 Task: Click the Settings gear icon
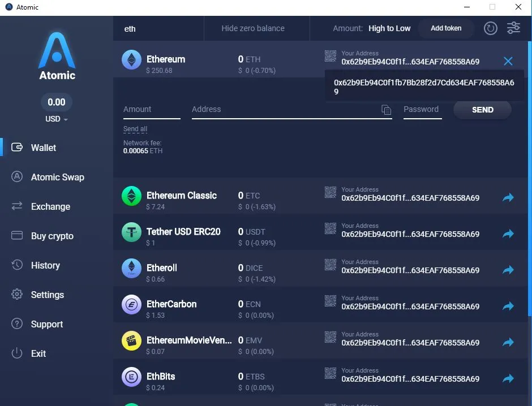(17, 294)
